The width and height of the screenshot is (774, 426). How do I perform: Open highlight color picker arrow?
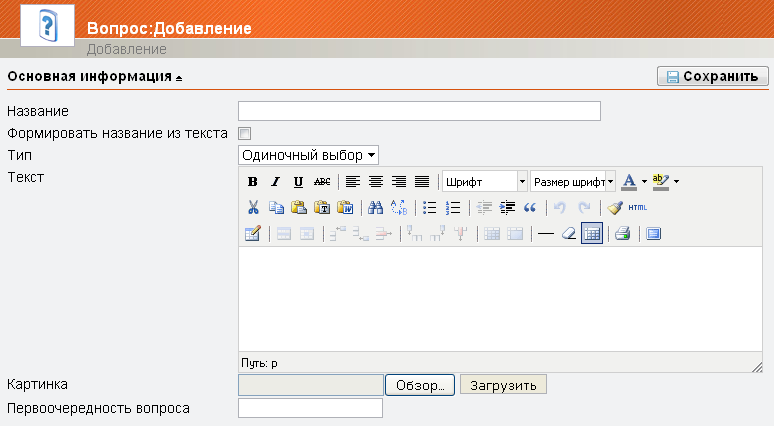(x=676, y=182)
